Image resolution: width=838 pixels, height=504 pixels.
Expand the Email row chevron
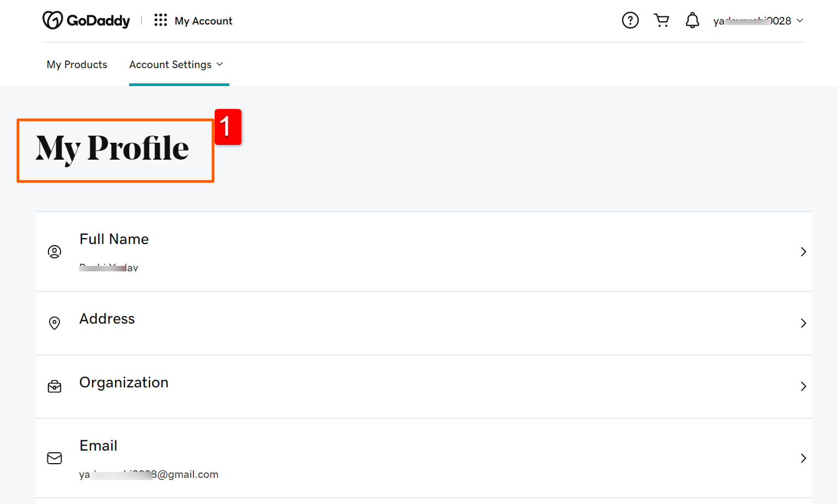pos(803,458)
